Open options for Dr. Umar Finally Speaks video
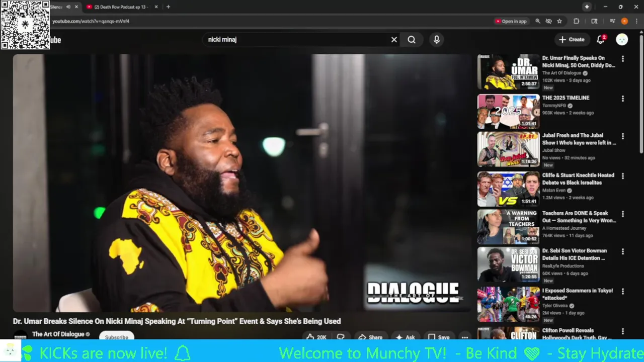This screenshot has height=362, width=644. [623, 59]
